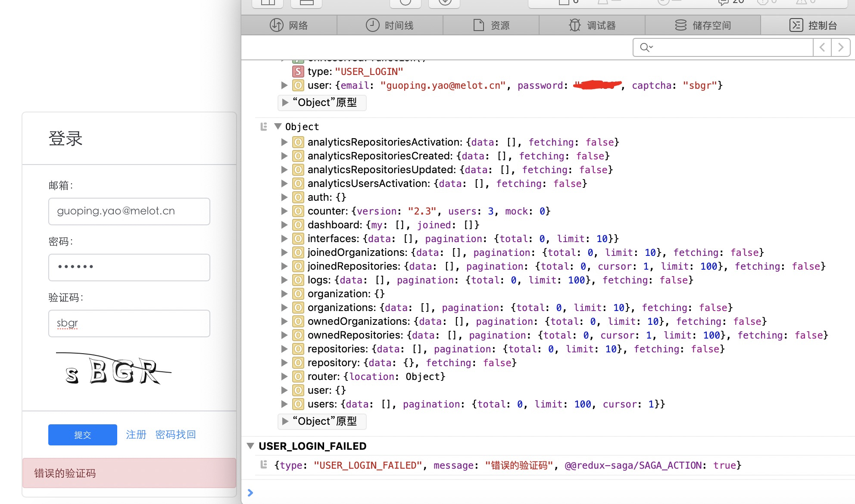855x504 pixels.
Task: Expand the user object with email and captcha
Action: point(284,85)
